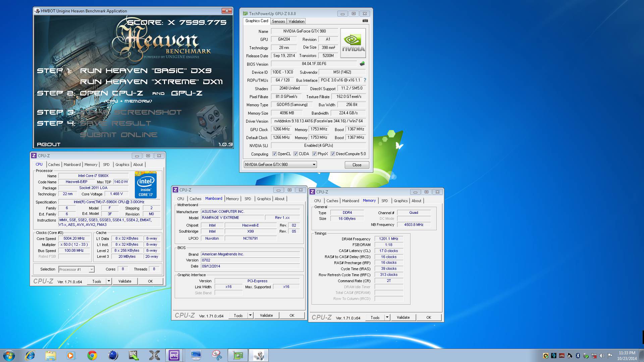Click the BIOS flash utility taskbar icon
The image size is (644, 362).
(134, 355)
